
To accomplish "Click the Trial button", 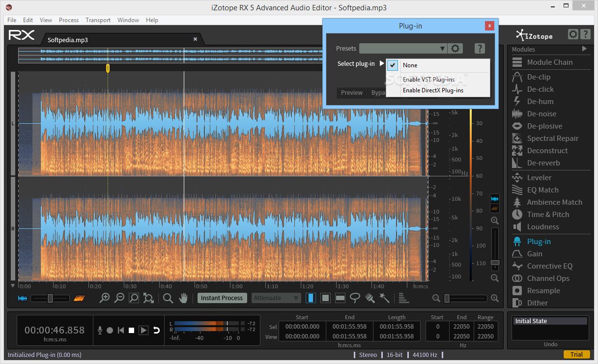I will point(577,354).
